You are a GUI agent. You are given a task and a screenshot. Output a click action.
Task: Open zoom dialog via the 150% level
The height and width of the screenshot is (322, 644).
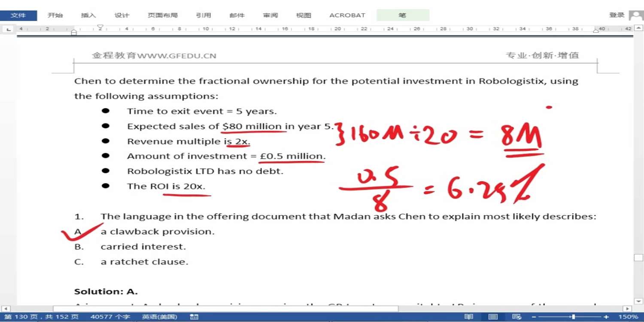point(628,317)
